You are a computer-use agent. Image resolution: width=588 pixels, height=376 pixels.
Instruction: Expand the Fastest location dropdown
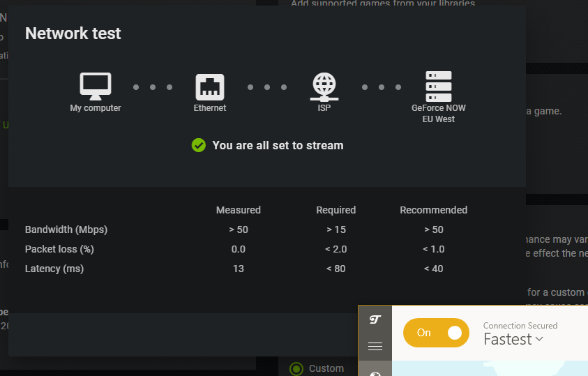[513, 340]
